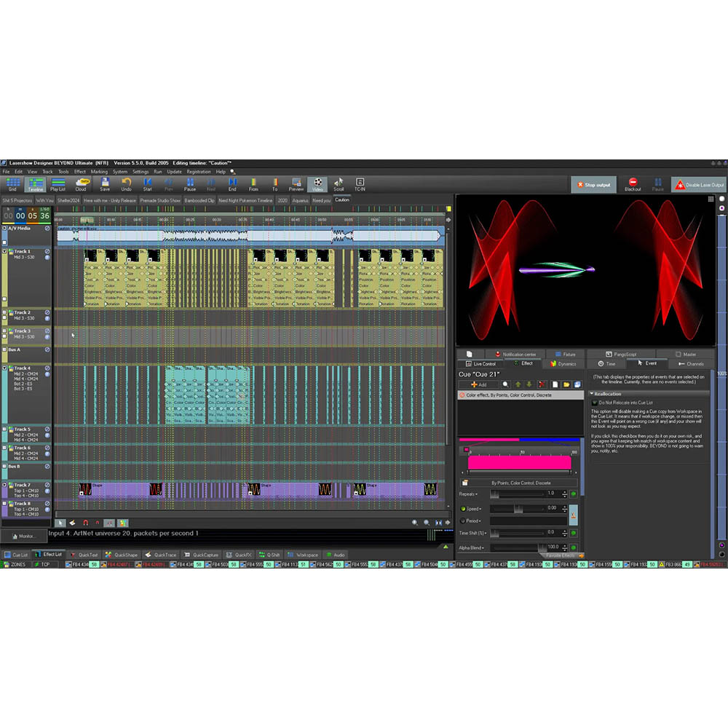Screen dimensions: 728x728
Task: Move effect down with green arrow
Action: click(529, 384)
